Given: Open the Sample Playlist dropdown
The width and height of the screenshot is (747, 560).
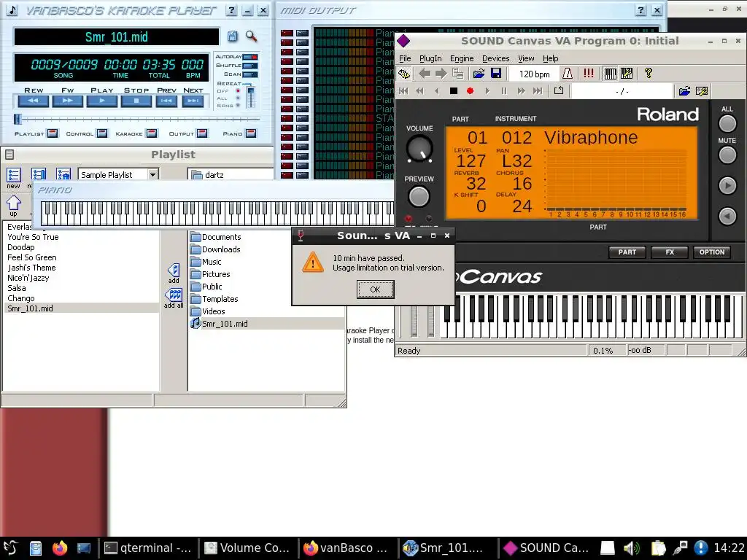Looking at the screenshot, I should pyautogui.click(x=152, y=175).
